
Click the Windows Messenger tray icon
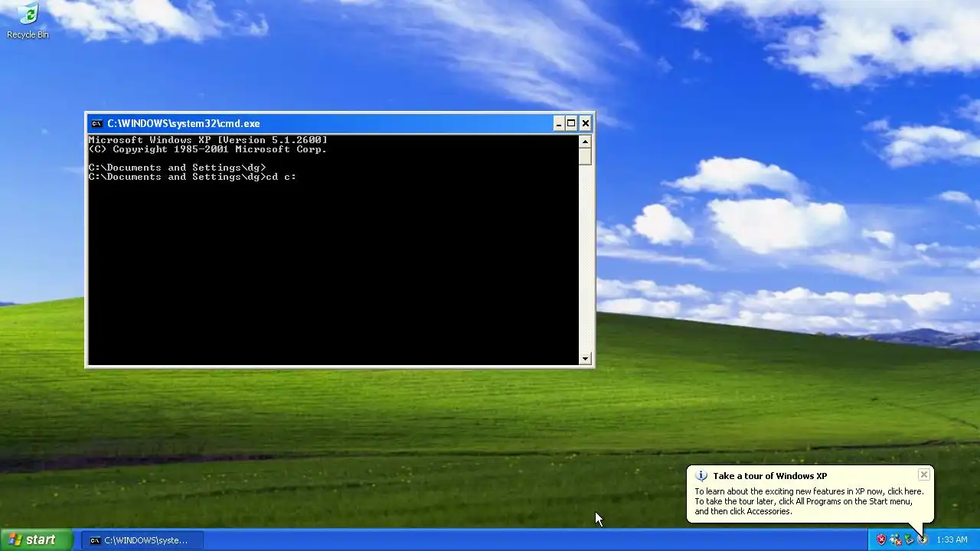895,540
